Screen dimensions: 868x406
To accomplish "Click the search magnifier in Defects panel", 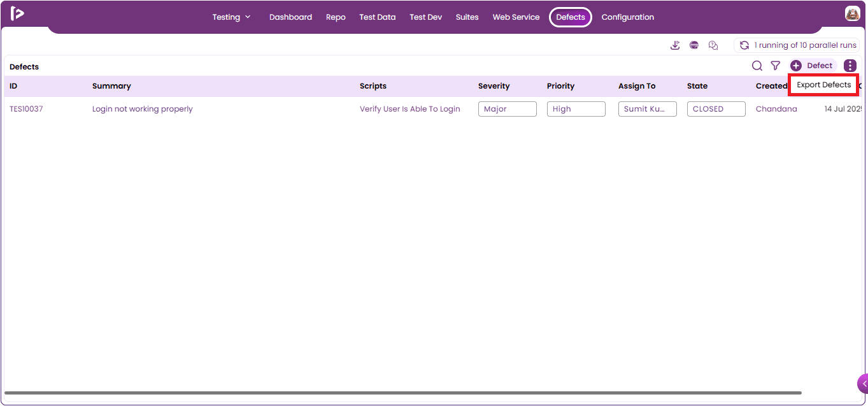I will coord(757,66).
